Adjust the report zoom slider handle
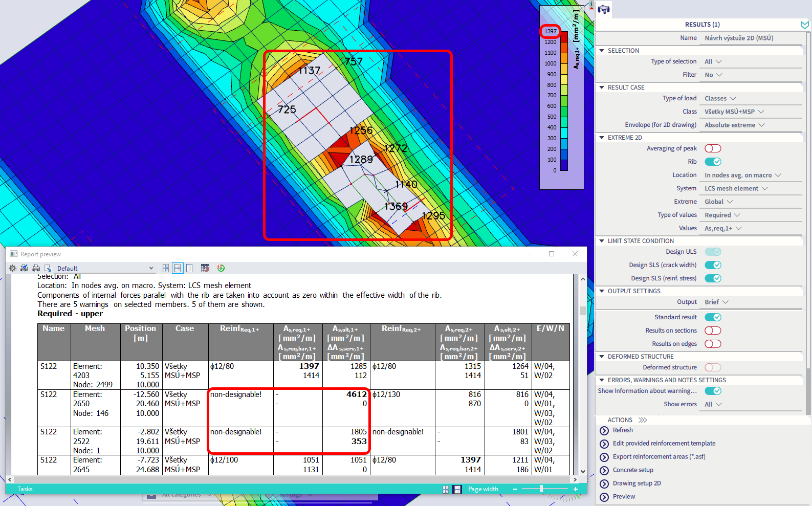This screenshot has height=506, width=812. (541, 489)
